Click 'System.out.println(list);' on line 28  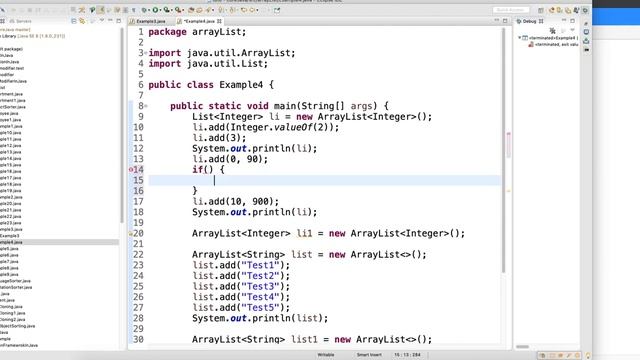click(260, 318)
